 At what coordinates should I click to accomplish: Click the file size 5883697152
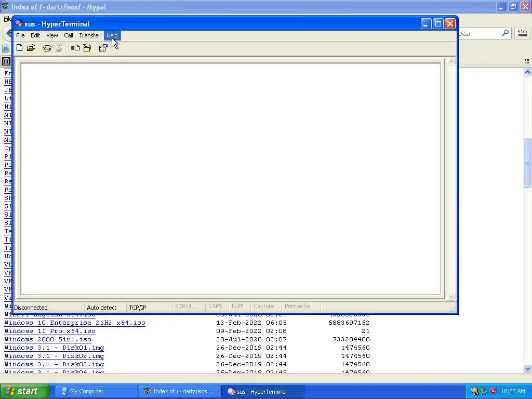[x=349, y=323]
